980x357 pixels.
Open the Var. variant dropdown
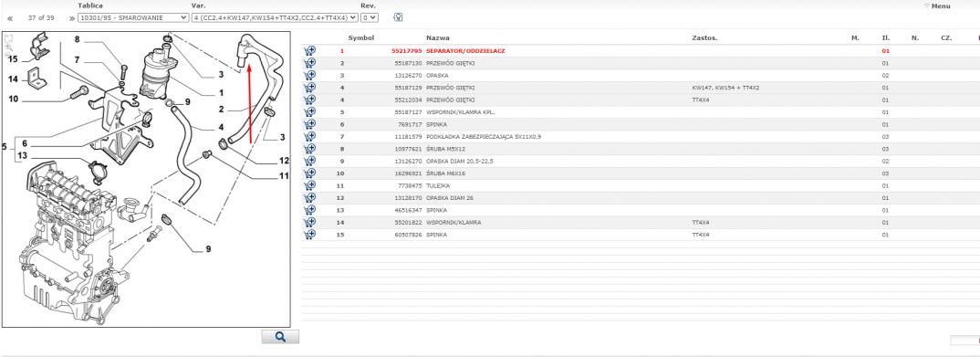[276, 17]
